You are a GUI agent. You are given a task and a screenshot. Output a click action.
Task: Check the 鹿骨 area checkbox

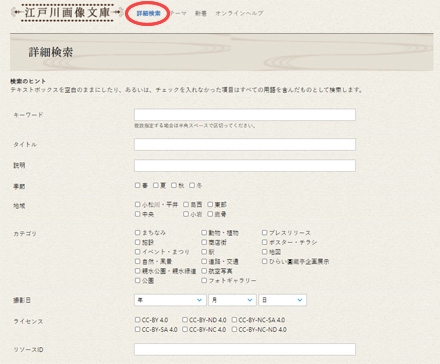coord(210,214)
